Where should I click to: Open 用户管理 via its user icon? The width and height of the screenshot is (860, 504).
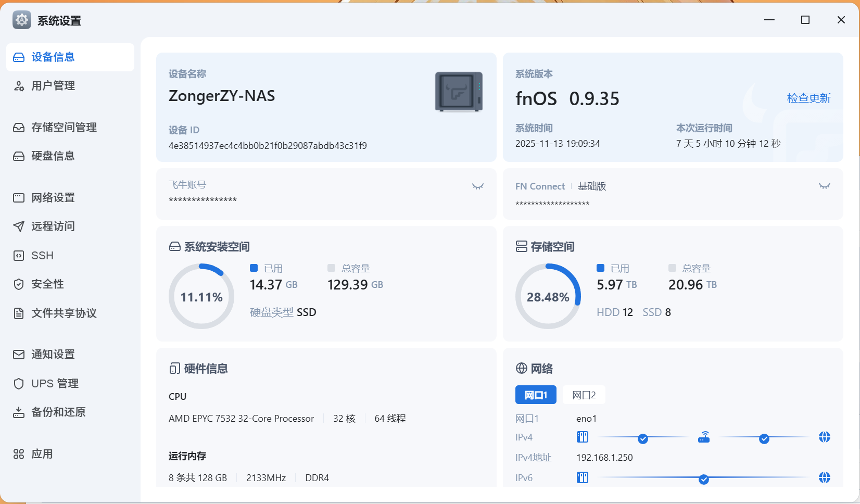click(19, 85)
